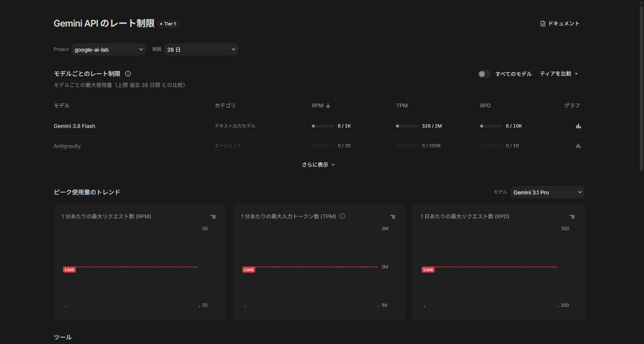
Task: Click the info icon on TPM chart title
Action: coord(342,216)
